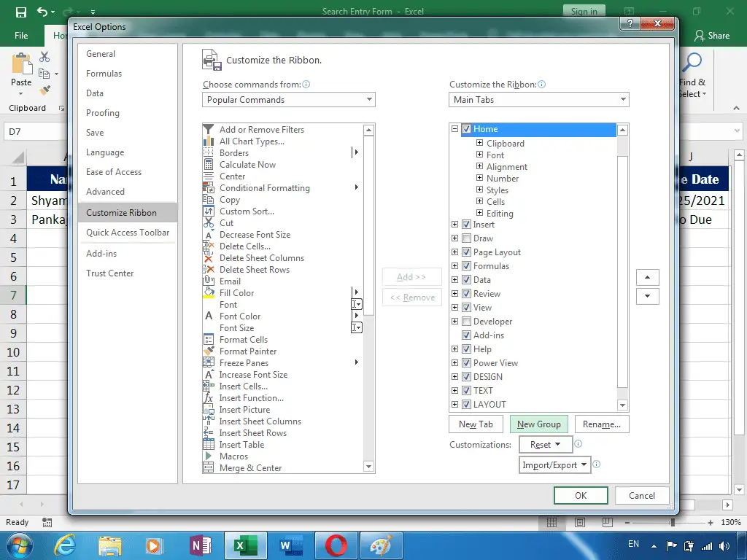Choose the Calculate Now calculator icon
Screen dimensions: 747x560
(208, 164)
